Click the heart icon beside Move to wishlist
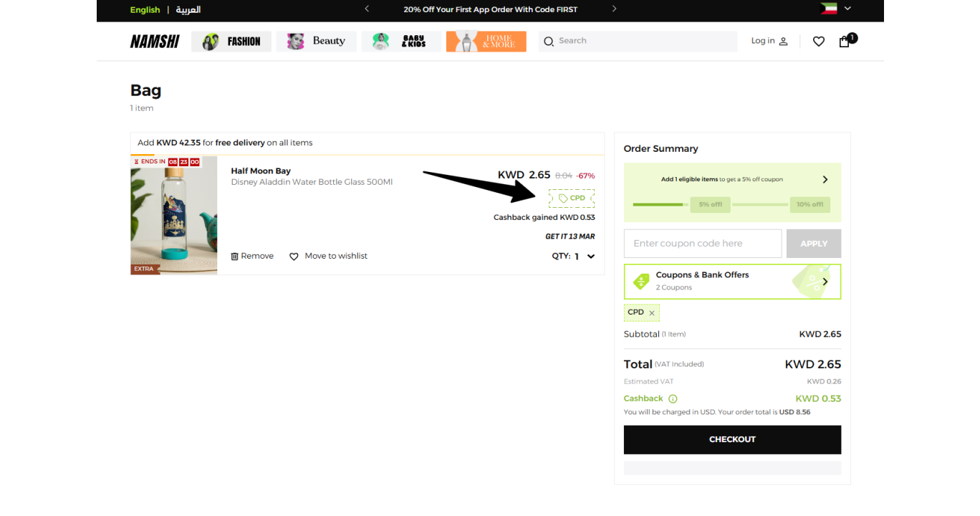 pos(294,257)
